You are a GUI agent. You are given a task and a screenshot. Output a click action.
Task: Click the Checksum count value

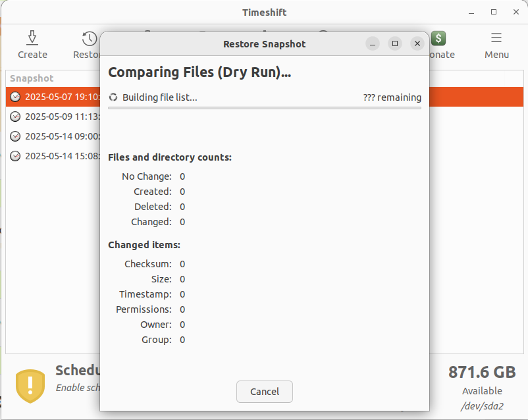(x=182, y=264)
